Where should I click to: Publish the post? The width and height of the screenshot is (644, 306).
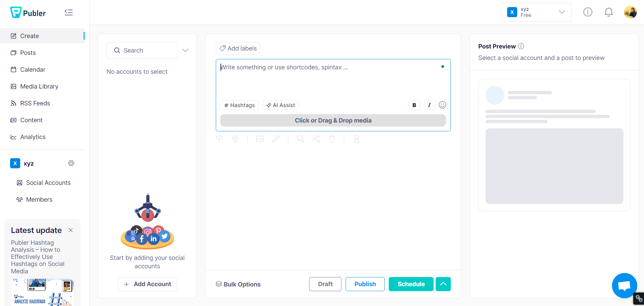click(x=364, y=284)
